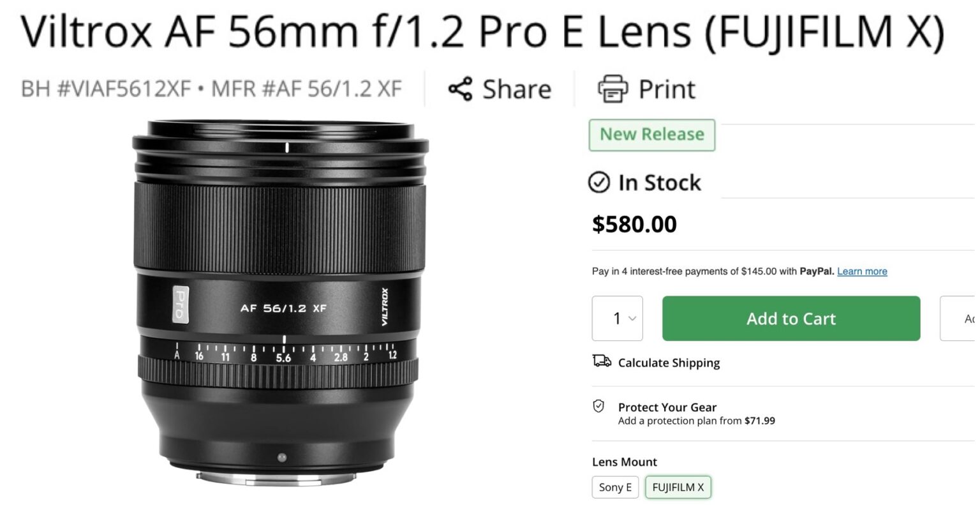Click the Add to Cart button
Screen dimensions: 980x505
(791, 319)
